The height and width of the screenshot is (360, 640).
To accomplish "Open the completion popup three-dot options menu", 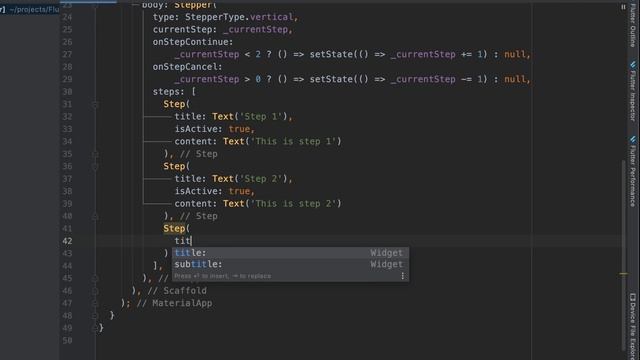I will click(x=402, y=276).
